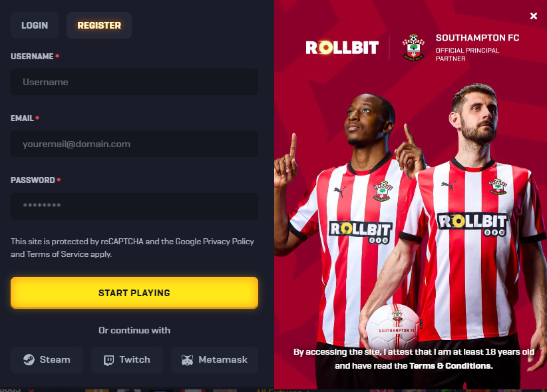Continue with the Metamask button
Viewport: 547px width, 392px height.
pyautogui.click(x=214, y=360)
